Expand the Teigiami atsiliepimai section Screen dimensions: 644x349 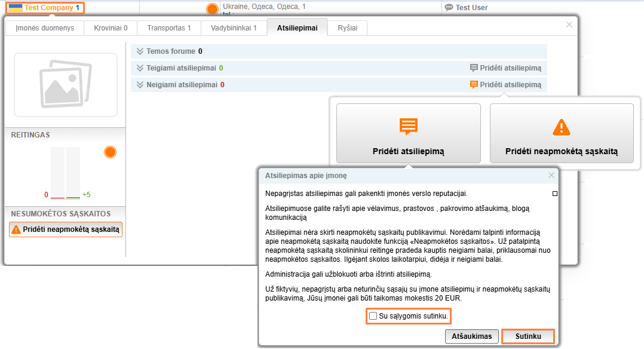[x=140, y=68]
